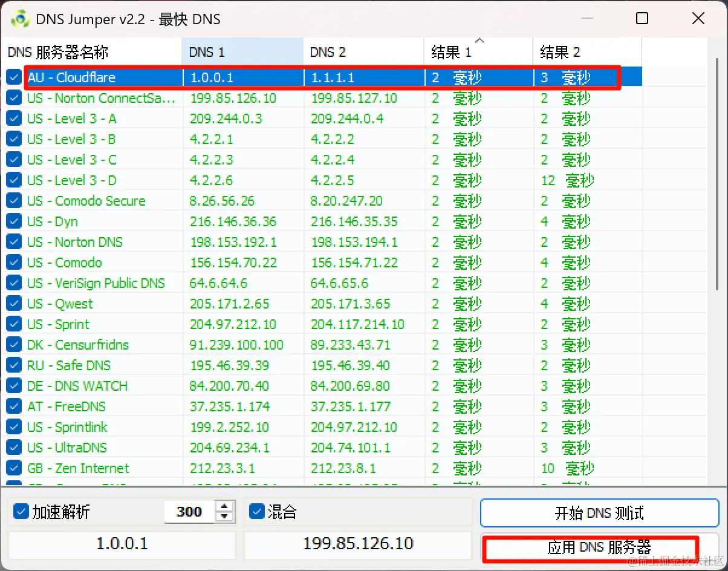Uncheck the US - Norton ConnectSafe checkbox
Screen dimensions: 728x571
14,98
